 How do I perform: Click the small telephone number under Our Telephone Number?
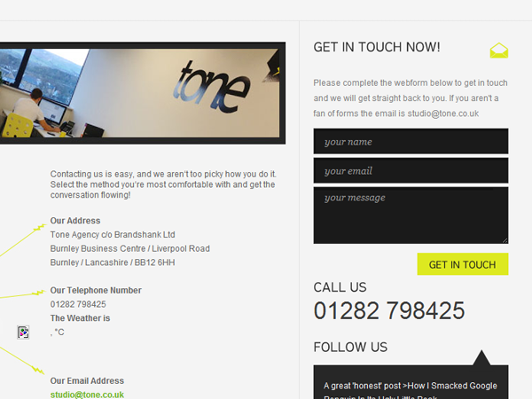[78, 304]
